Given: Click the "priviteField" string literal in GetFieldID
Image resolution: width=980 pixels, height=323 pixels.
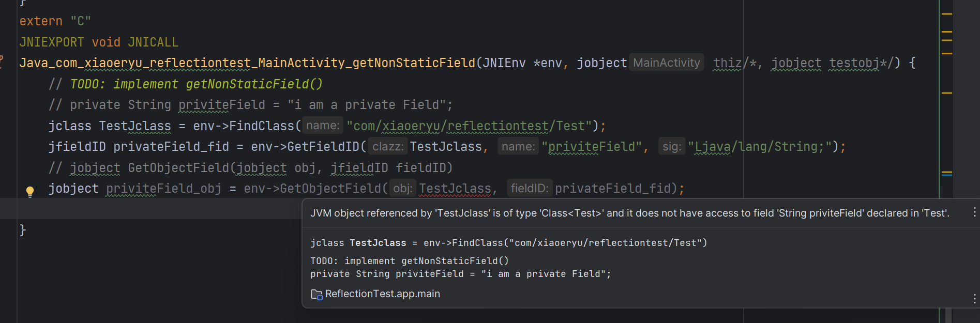Looking at the screenshot, I should click(592, 147).
